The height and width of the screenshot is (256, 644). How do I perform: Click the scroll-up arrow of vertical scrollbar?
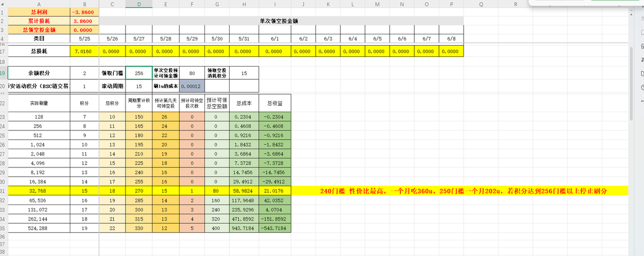(x=631, y=13)
